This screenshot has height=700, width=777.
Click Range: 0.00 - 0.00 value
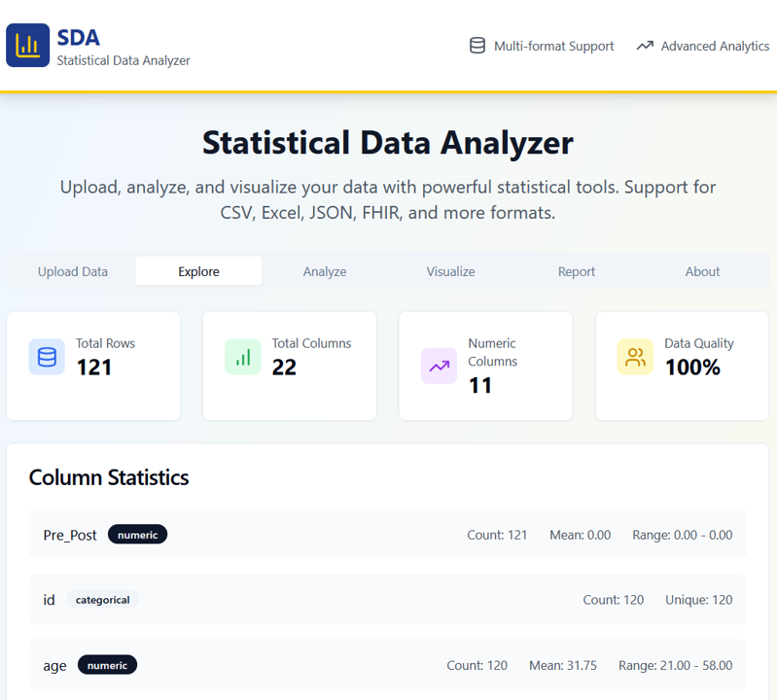coord(683,535)
